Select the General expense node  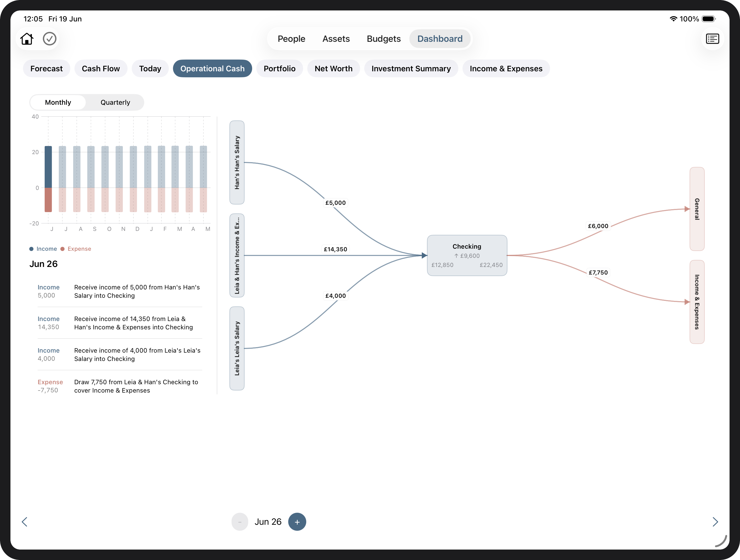point(697,209)
